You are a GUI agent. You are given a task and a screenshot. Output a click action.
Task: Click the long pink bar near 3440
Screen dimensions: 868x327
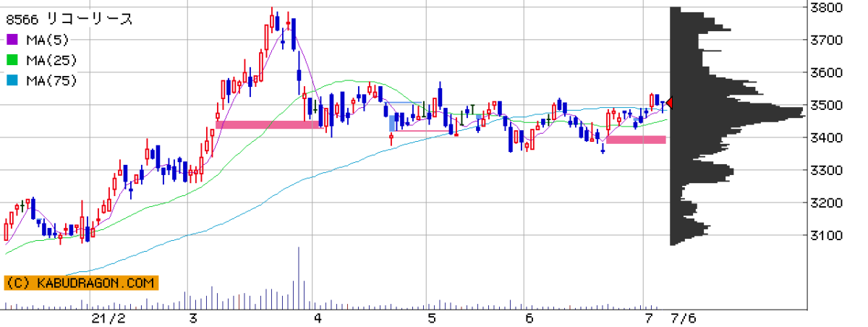click(269, 125)
